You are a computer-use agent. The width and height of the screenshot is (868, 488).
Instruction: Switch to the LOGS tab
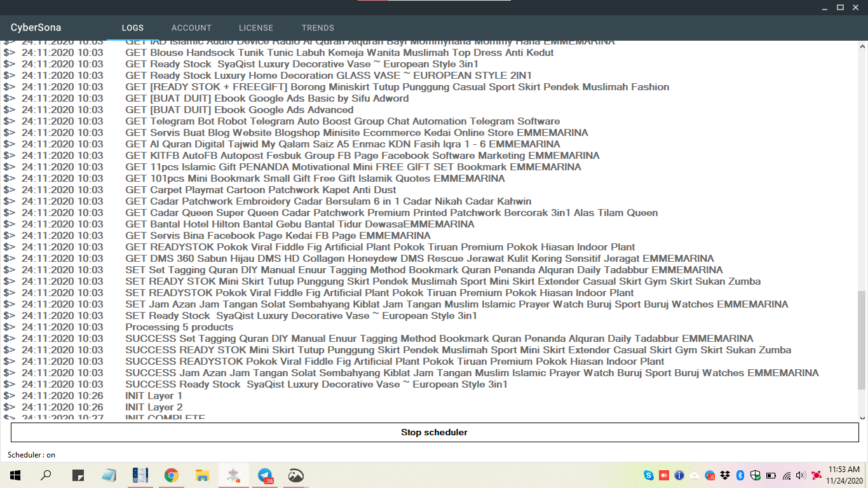(133, 28)
